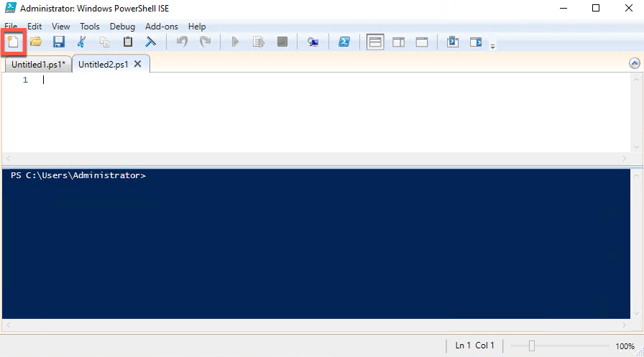Open a script with the folder icon

tap(36, 42)
